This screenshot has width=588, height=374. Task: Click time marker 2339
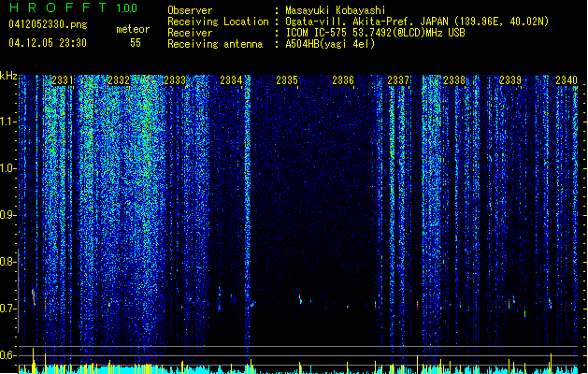[x=510, y=80]
